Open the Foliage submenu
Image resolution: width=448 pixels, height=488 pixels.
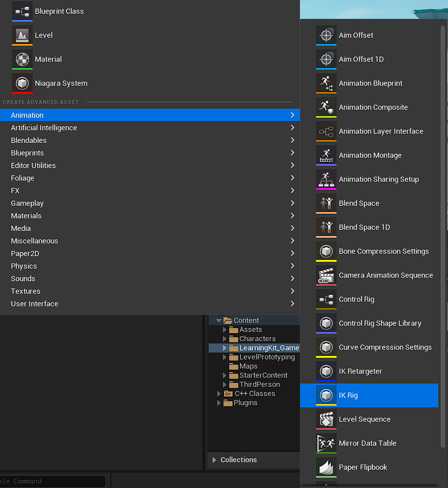150,178
